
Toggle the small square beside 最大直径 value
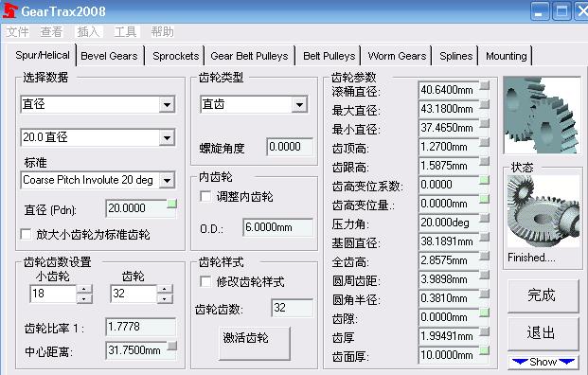pos(485,104)
